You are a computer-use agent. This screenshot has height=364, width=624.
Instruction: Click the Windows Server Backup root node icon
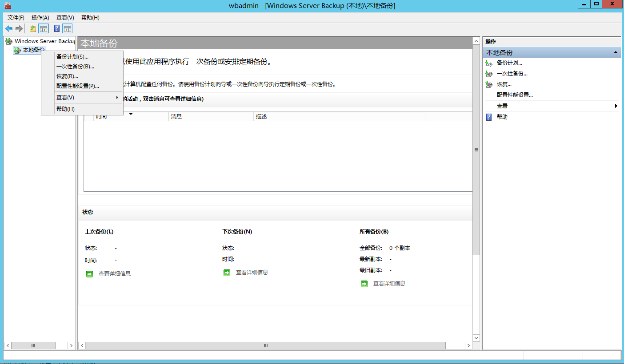coord(9,41)
